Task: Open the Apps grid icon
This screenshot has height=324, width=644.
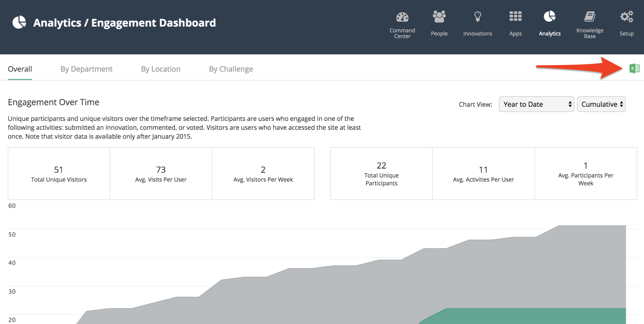Action: 515,16
